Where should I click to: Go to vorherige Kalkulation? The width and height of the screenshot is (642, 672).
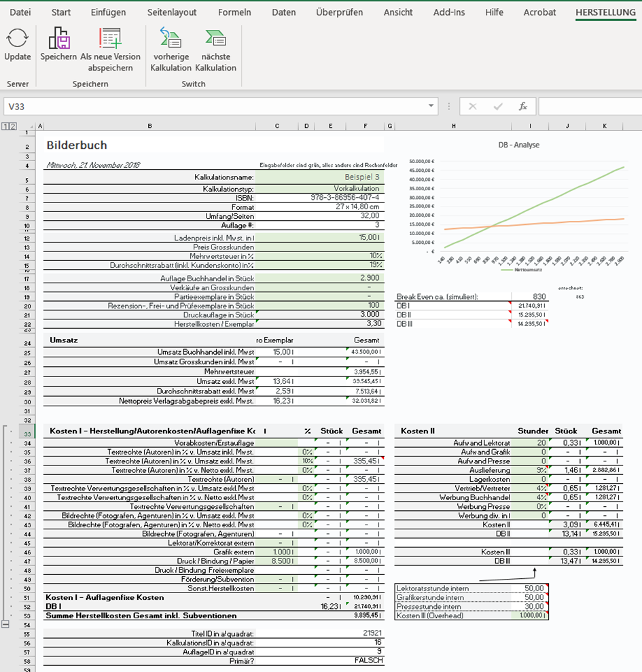click(x=171, y=39)
